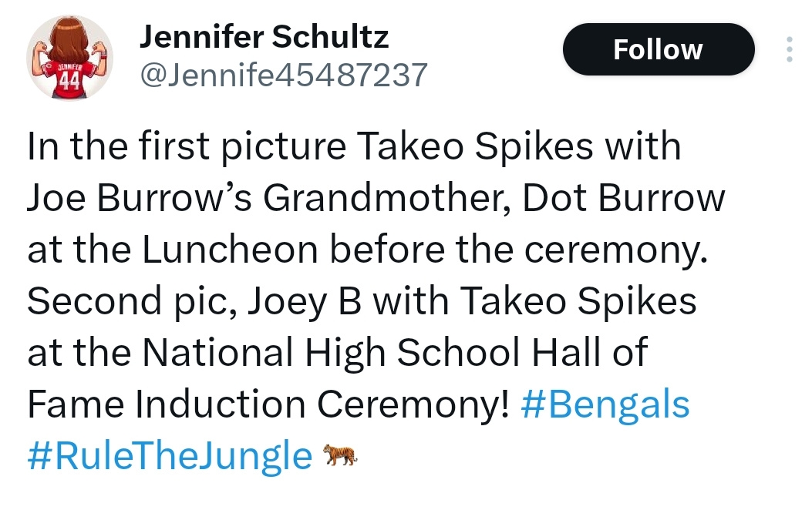Click the words 'In the first picture'

(x=187, y=147)
